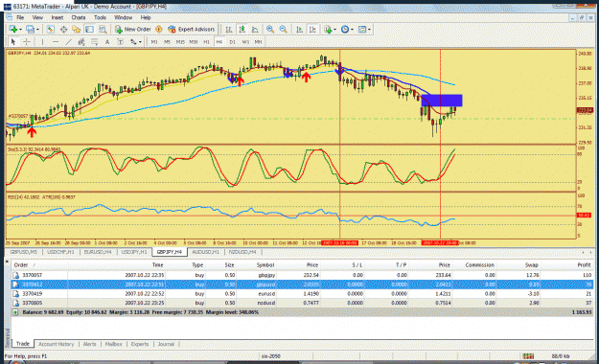Switch to the M15 timeframe

point(180,42)
